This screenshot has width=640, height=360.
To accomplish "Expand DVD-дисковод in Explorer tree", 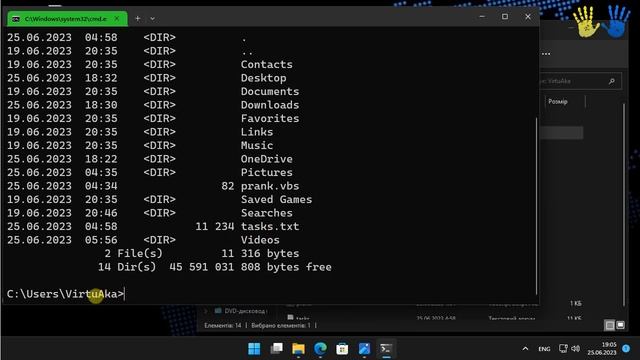I will pos(205,311).
